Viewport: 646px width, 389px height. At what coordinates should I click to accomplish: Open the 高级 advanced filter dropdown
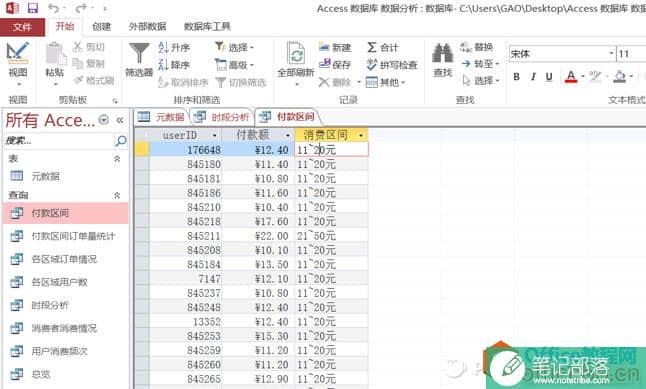pyautogui.click(x=234, y=65)
